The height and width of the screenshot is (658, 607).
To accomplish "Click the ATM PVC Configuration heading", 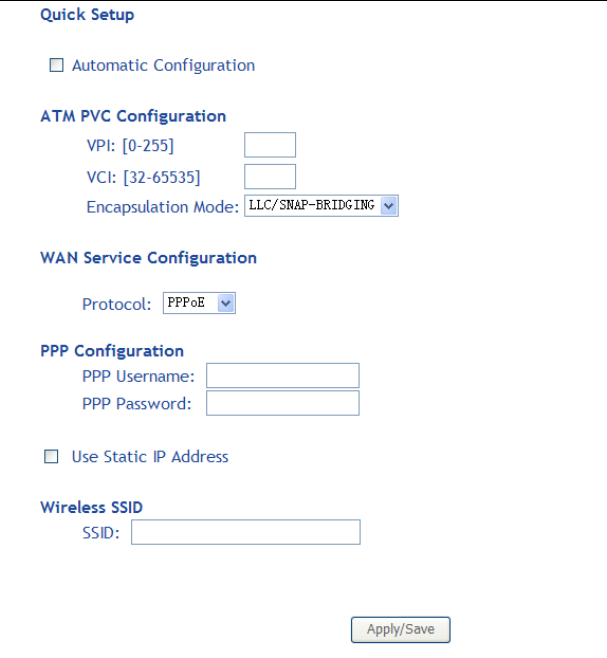I will tap(133, 116).
